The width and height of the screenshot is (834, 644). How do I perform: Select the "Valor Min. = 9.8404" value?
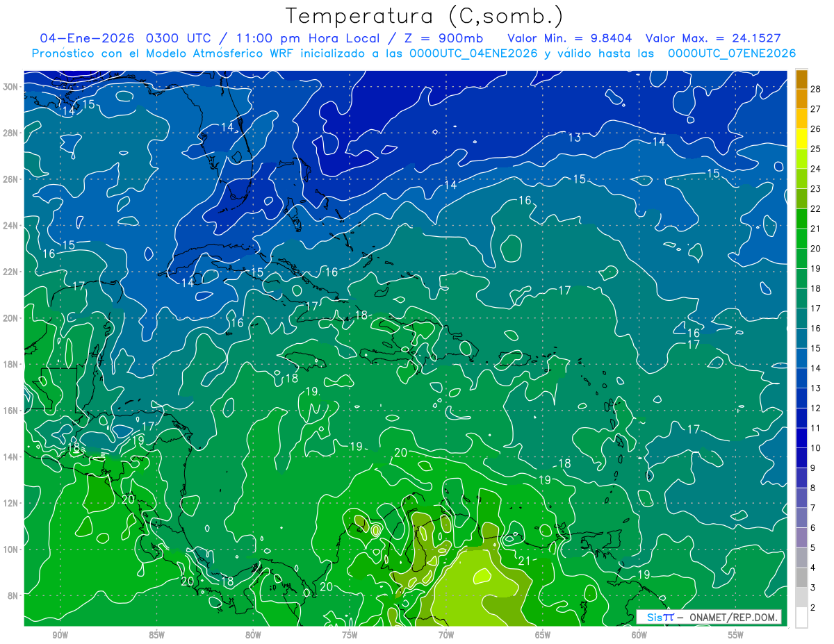pyautogui.click(x=570, y=38)
